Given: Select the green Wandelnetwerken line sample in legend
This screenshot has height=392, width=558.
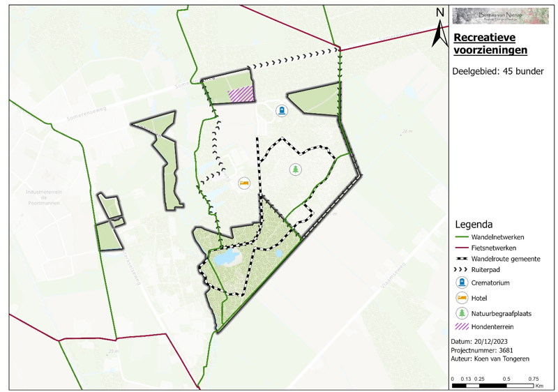Looking at the screenshot, I should click(x=461, y=237).
